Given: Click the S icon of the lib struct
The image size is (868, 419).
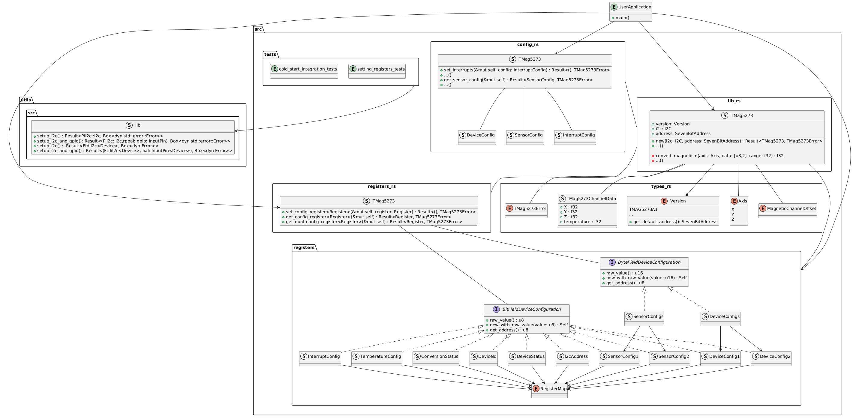Looking at the screenshot, I should [129, 125].
